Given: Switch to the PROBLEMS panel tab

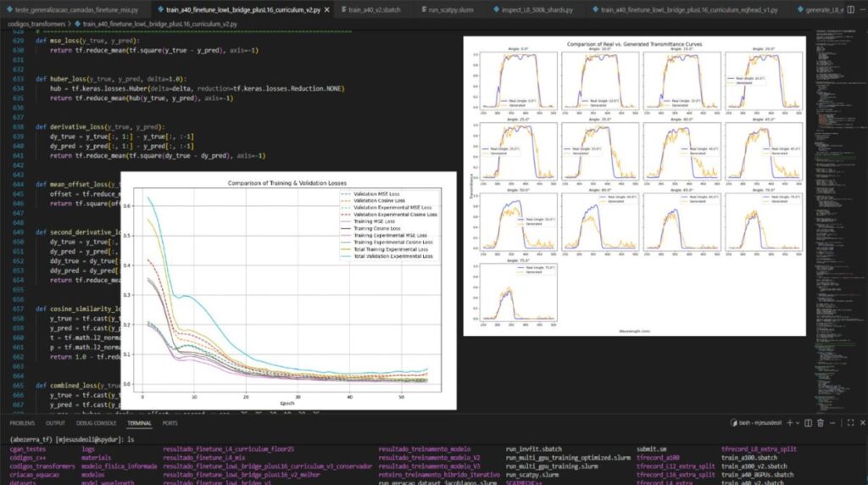Looking at the screenshot, I should click(22, 423).
